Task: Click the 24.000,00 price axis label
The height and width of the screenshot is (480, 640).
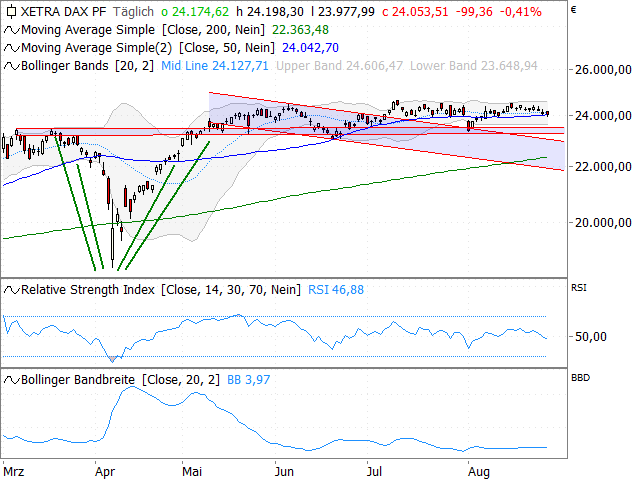Action: click(603, 116)
